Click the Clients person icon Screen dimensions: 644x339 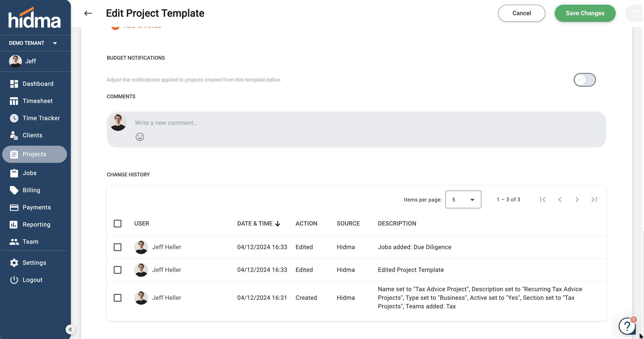[x=14, y=135]
